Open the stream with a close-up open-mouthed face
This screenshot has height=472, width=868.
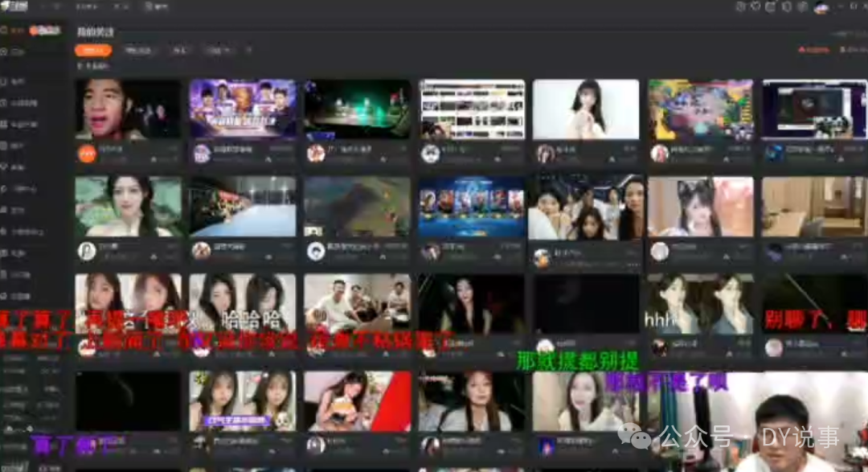(x=128, y=109)
